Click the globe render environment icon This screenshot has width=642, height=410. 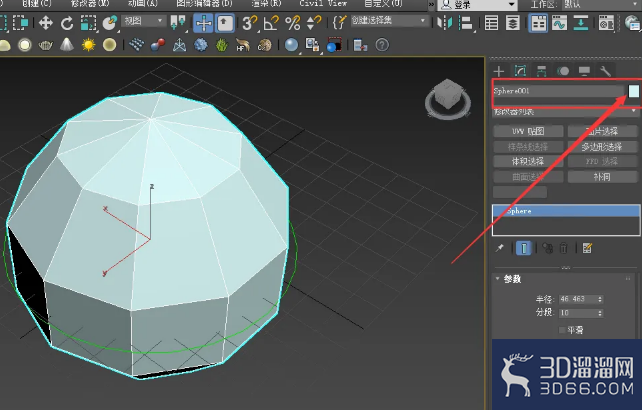[633, 23]
